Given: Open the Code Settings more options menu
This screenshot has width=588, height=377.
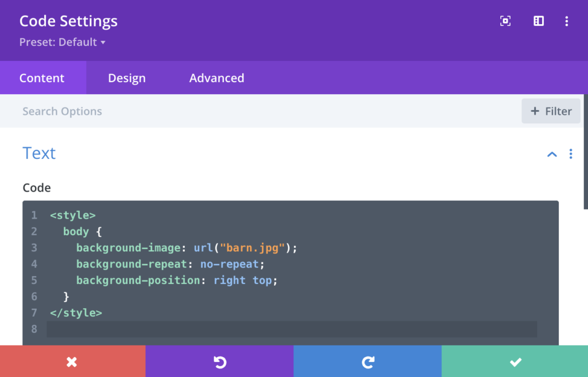Looking at the screenshot, I should click(x=567, y=21).
